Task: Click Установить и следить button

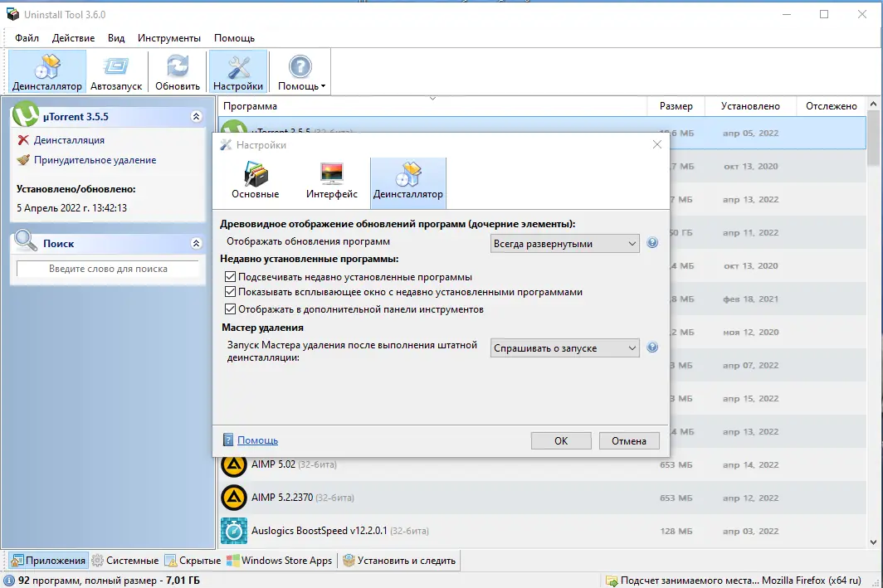Action: [399, 561]
